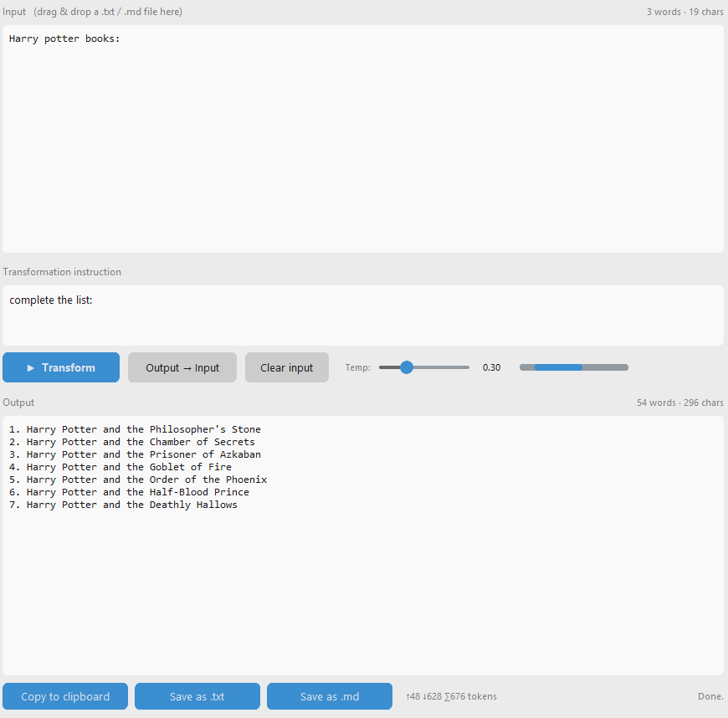Save output using Save as .md
The width and height of the screenshot is (728, 718).
(329, 696)
